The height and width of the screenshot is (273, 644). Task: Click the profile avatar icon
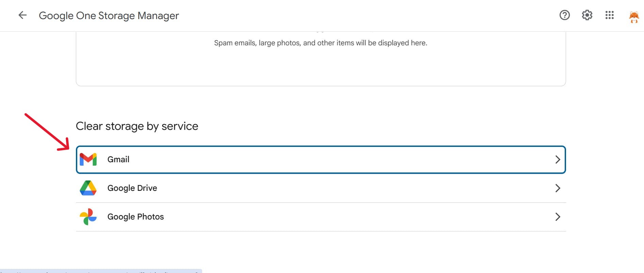pyautogui.click(x=634, y=15)
